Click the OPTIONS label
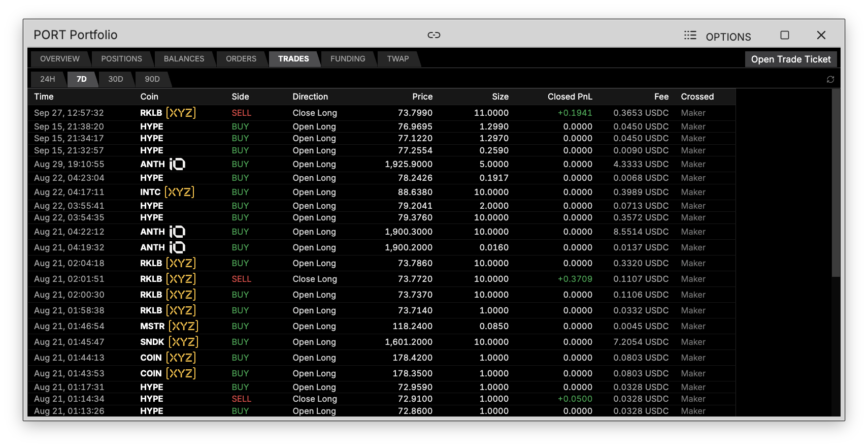 pyautogui.click(x=728, y=37)
